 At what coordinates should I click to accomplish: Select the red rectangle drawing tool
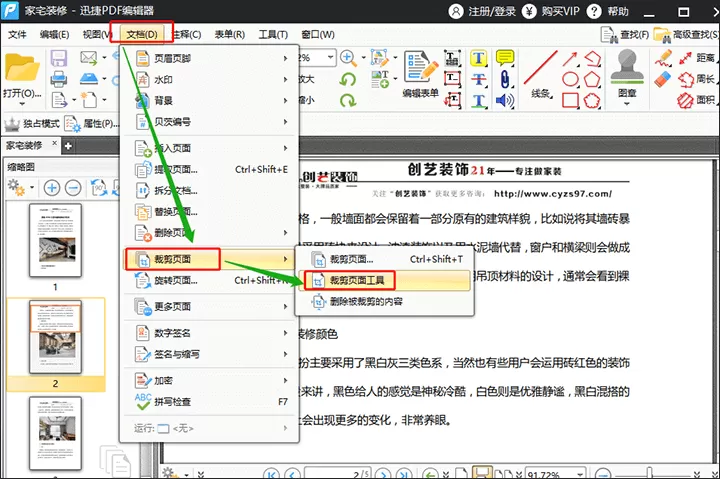pos(570,100)
